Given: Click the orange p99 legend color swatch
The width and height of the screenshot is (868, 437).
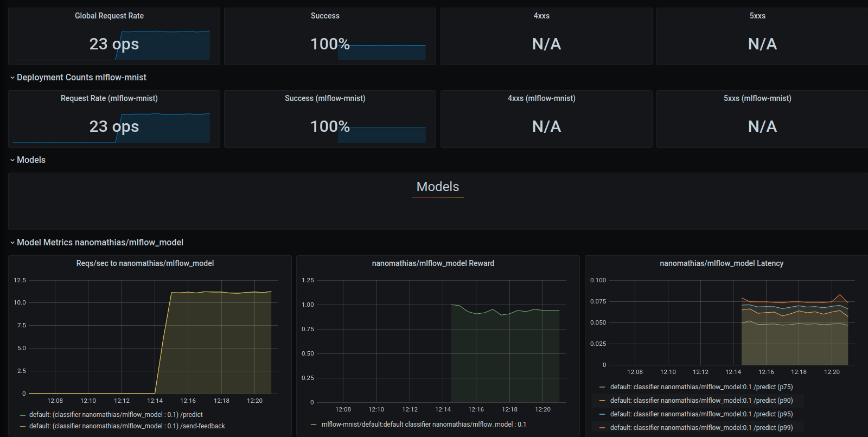Looking at the screenshot, I should tap(602, 428).
